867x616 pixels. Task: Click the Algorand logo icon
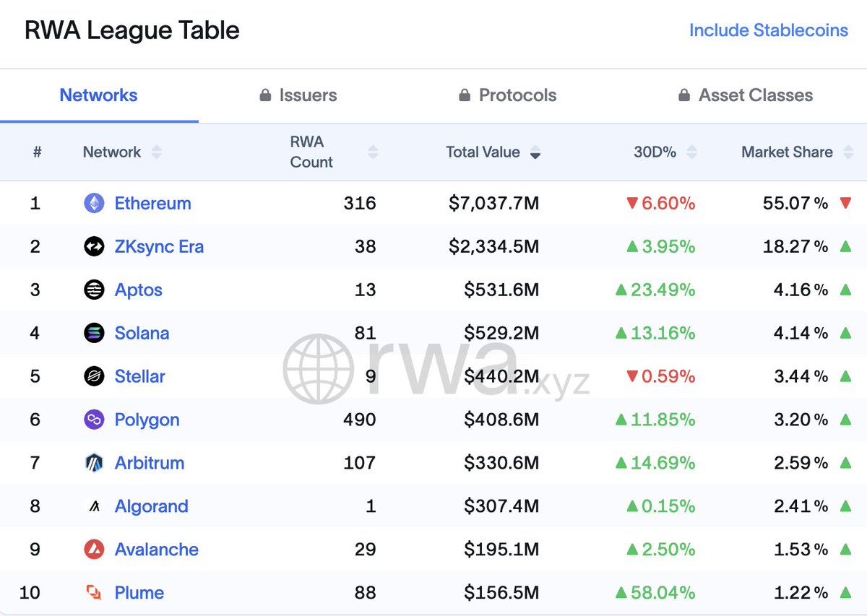pos(94,506)
